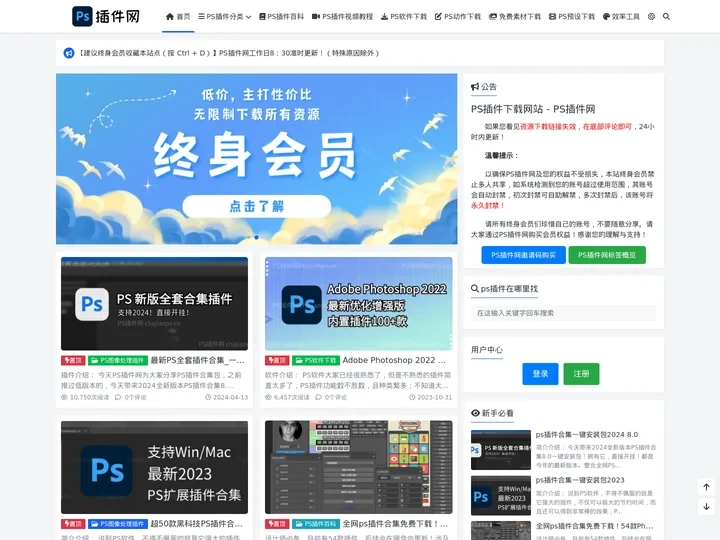Click sidebar thumbnail for 2024 8.0 package

pos(501,450)
